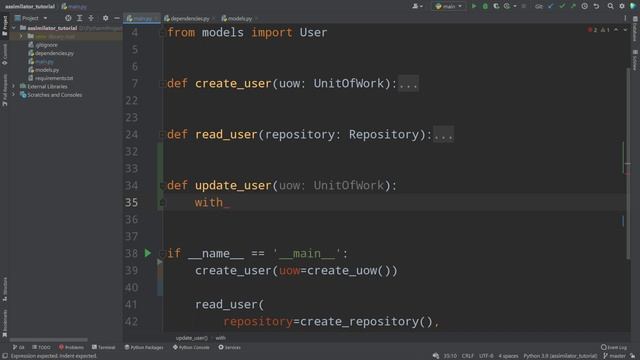640x360 pixels.
Task: Update project with the blue Git arrow
Action: [x=551, y=6]
